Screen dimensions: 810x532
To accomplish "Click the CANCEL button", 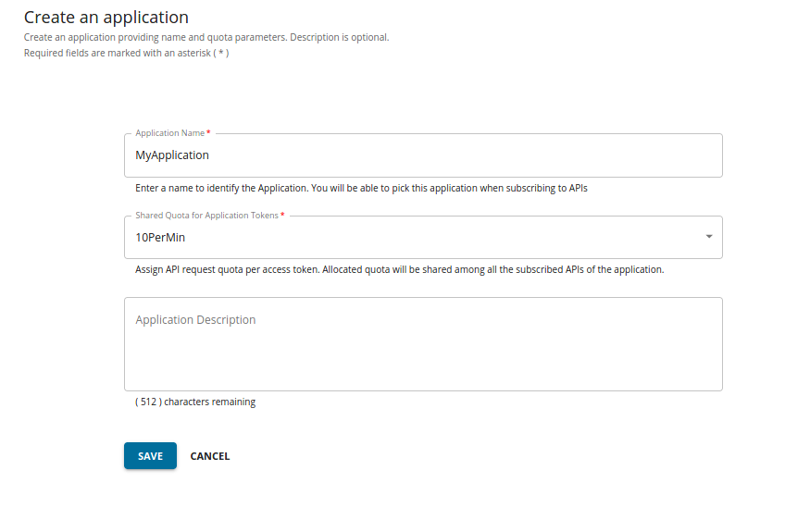I will (x=210, y=456).
